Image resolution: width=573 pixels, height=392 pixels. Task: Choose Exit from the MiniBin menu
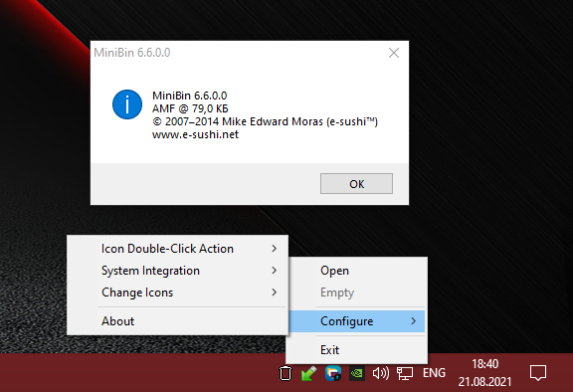tap(356, 350)
